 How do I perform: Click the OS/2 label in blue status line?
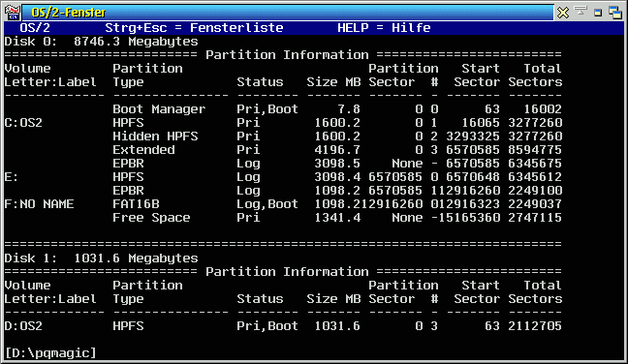point(35,28)
